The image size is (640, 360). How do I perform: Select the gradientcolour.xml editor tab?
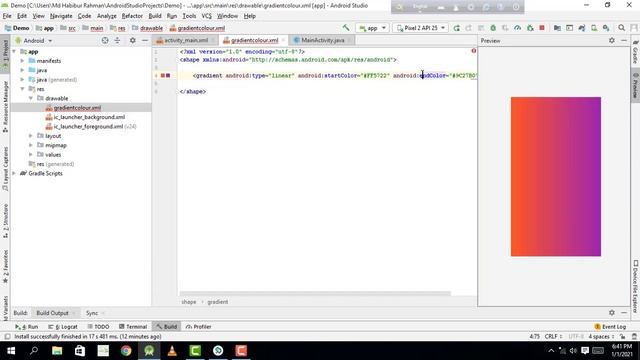254,40
